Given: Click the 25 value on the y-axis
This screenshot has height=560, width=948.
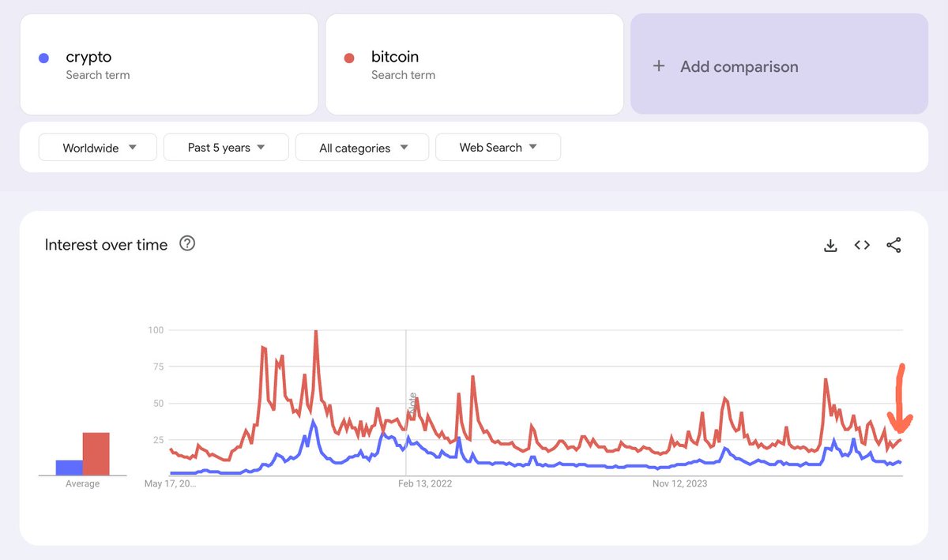Looking at the screenshot, I should tap(158, 440).
